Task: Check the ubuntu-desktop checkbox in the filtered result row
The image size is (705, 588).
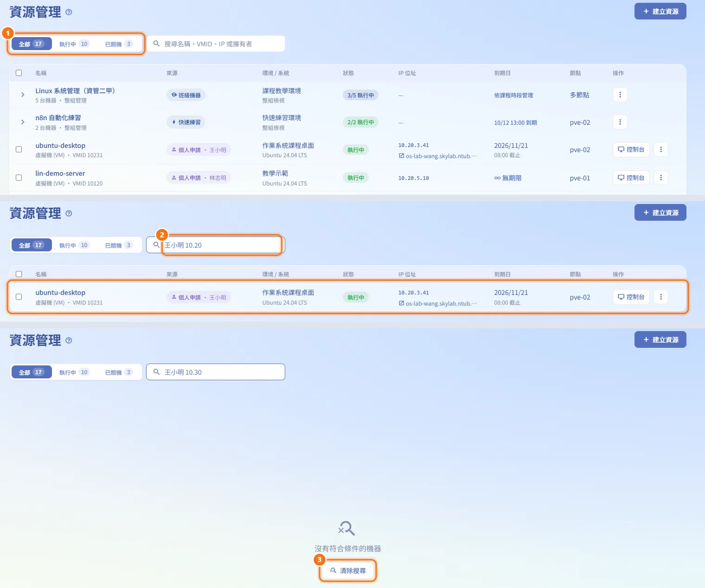Action: pyautogui.click(x=19, y=297)
